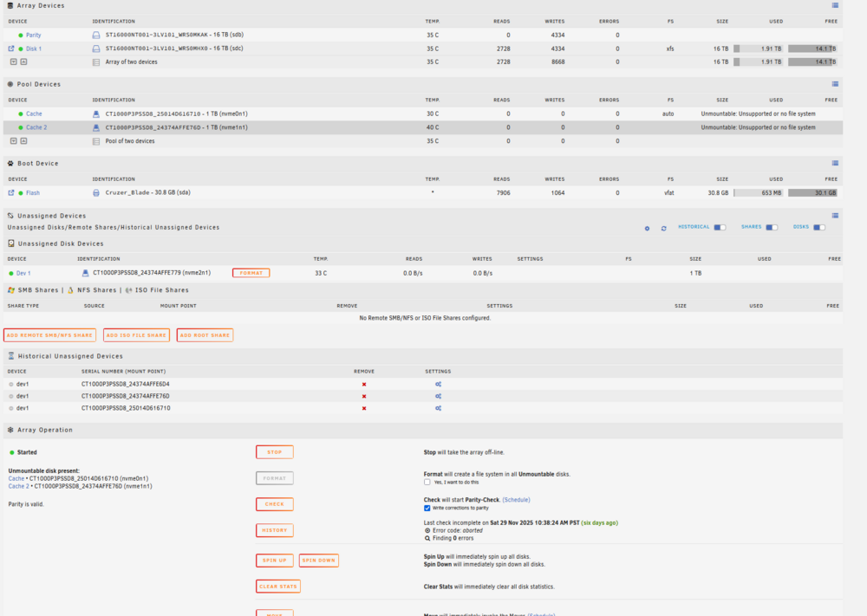
Task: Open Unassigned Devices settings gear icon
Action: [647, 228]
